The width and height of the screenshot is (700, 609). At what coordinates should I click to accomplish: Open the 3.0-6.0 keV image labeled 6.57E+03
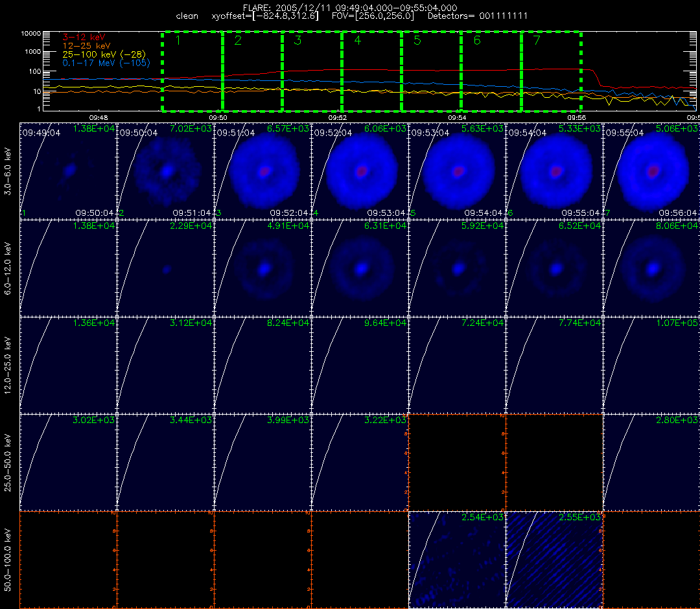coord(262,171)
